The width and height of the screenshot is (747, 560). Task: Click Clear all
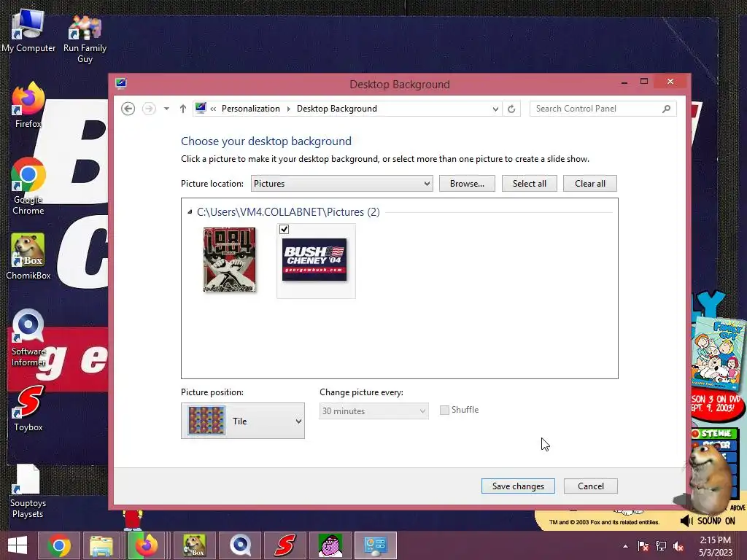coord(589,183)
